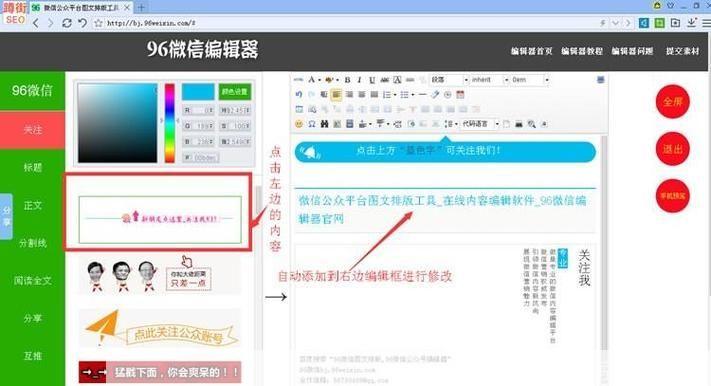The width and height of the screenshot is (711, 386).
Task: Open 编辑器问题 in top navigation
Action: pyautogui.click(x=632, y=51)
